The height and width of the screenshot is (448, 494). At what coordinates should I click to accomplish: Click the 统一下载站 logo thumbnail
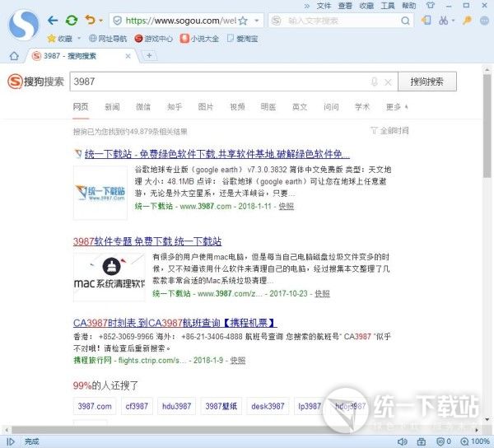[100, 192]
